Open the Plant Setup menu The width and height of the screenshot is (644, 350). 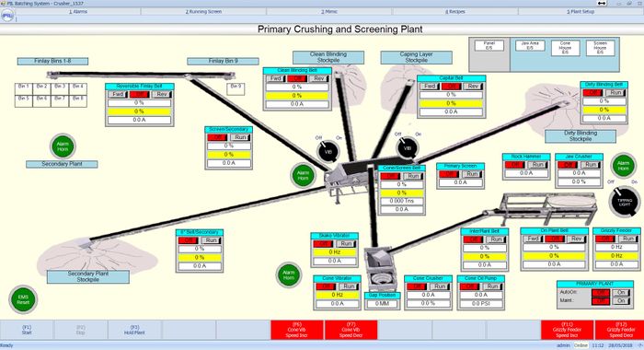pyautogui.click(x=581, y=12)
